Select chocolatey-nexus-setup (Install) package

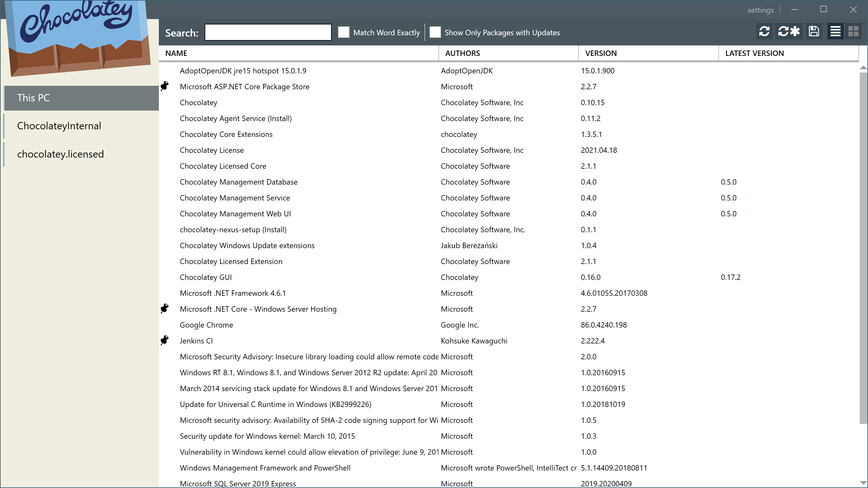point(509,229)
